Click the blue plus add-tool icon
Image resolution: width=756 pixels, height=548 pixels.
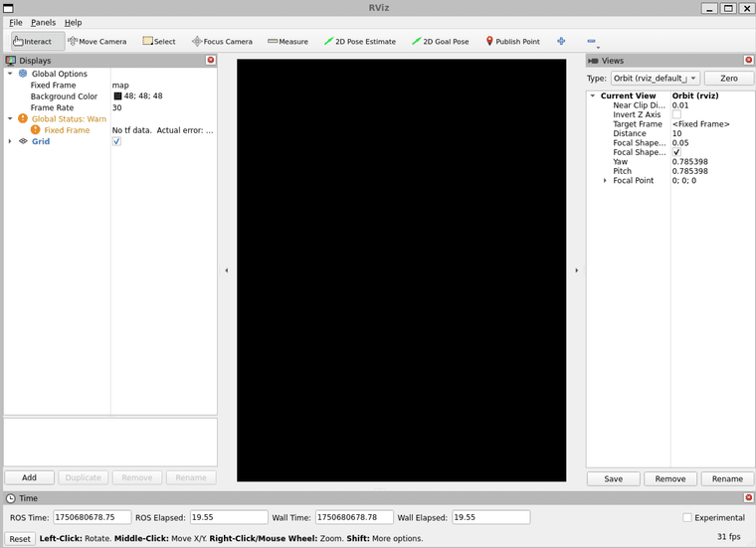[x=561, y=41]
